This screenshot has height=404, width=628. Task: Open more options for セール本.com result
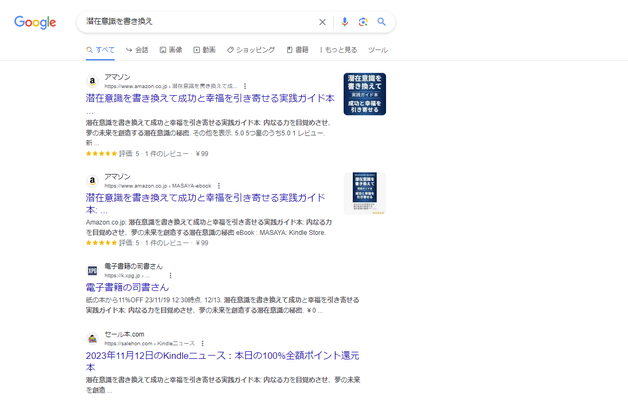(x=202, y=344)
